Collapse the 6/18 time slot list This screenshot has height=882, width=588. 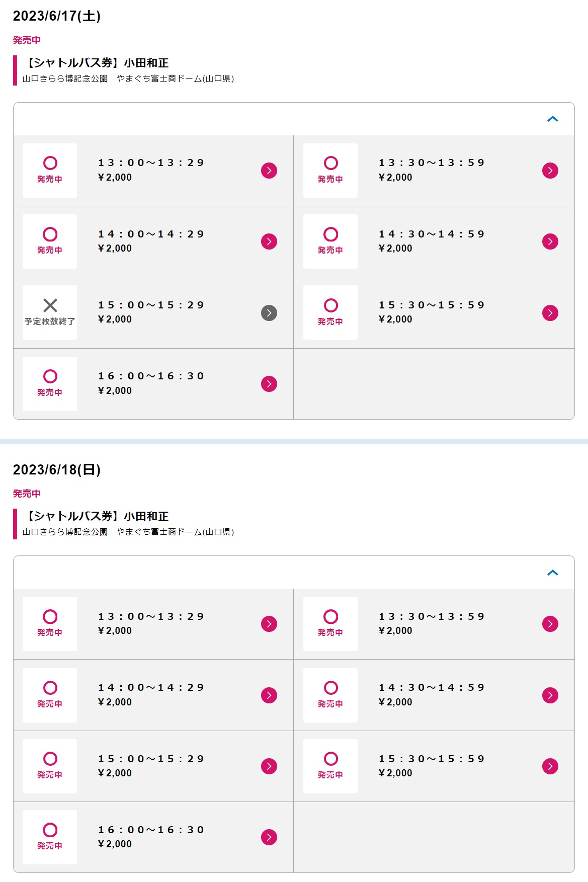[553, 573]
